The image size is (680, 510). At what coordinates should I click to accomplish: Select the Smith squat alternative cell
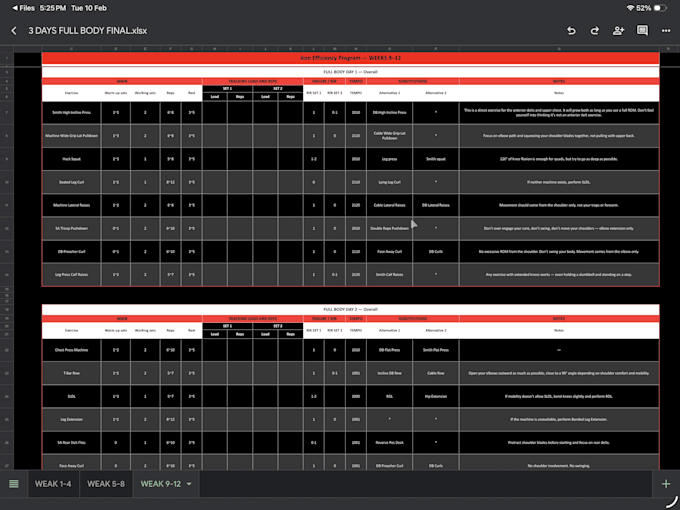436,159
